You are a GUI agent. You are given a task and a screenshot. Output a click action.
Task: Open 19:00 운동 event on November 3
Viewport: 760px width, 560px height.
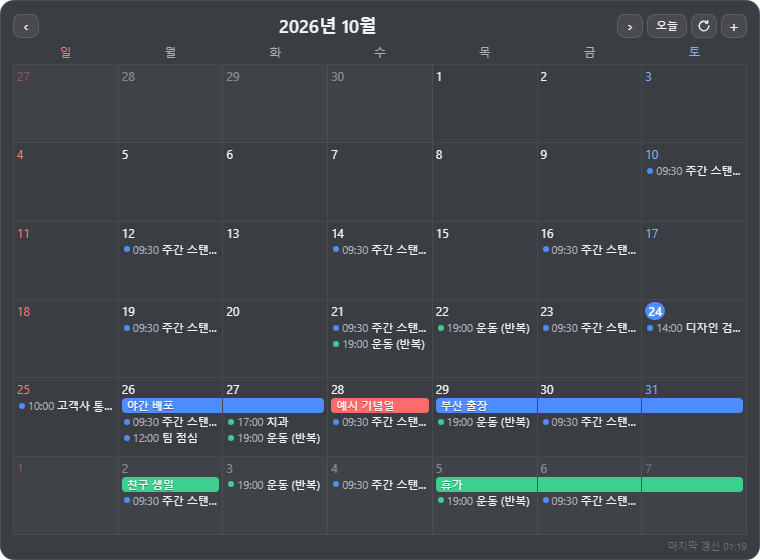pyautogui.click(x=275, y=485)
